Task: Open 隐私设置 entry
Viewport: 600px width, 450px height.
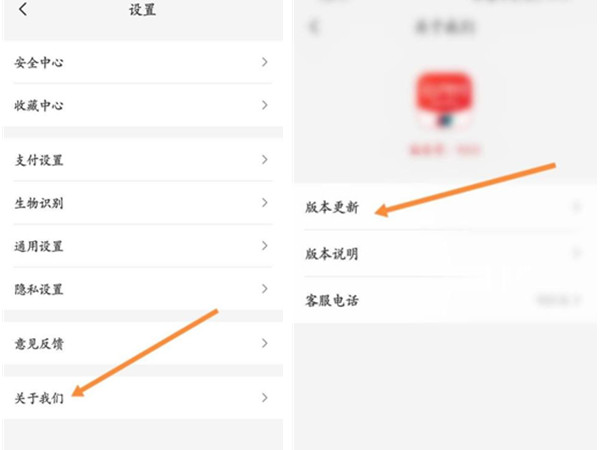Action: [x=143, y=289]
